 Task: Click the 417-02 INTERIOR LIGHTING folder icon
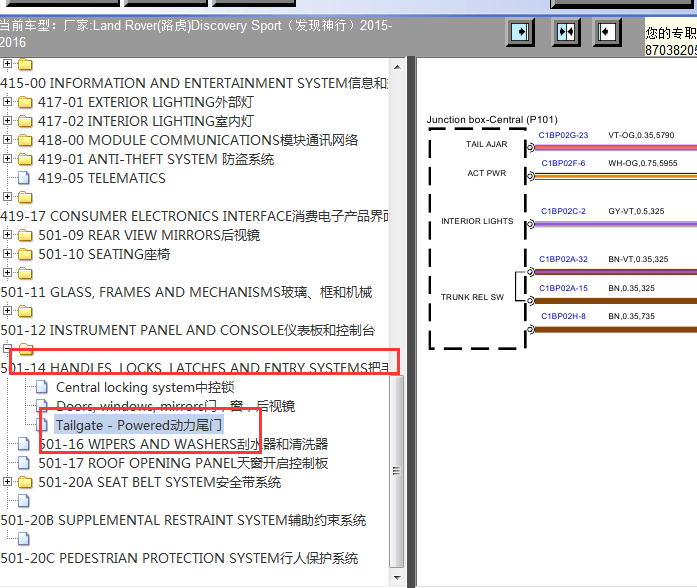click(25, 121)
